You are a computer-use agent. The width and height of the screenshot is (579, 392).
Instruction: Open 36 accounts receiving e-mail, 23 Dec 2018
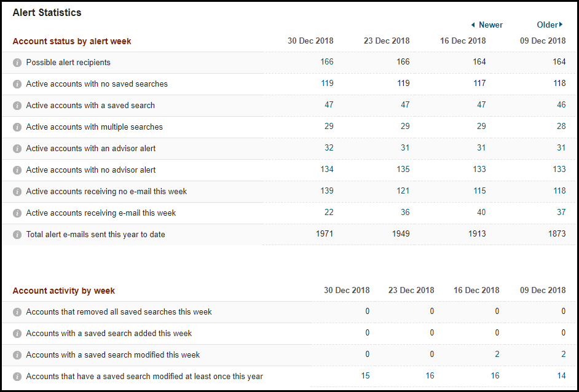[404, 213]
